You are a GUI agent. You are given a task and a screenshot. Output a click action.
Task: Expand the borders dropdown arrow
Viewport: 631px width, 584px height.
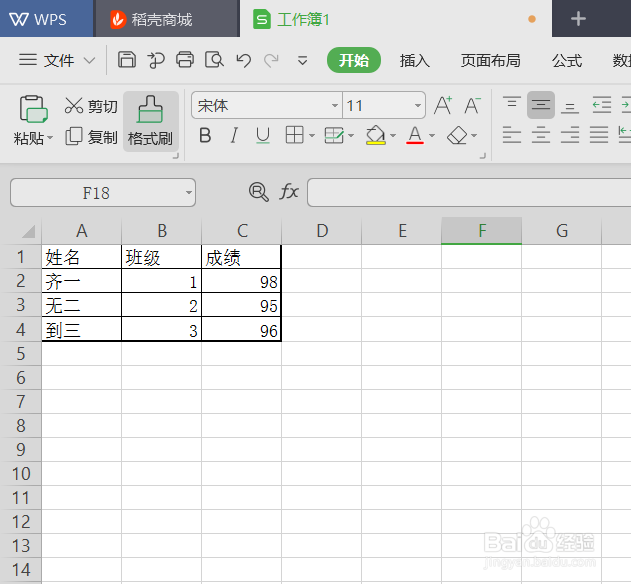(312, 136)
